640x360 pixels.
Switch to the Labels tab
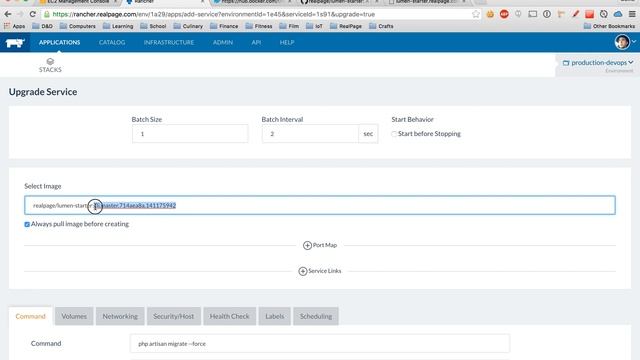(275, 316)
